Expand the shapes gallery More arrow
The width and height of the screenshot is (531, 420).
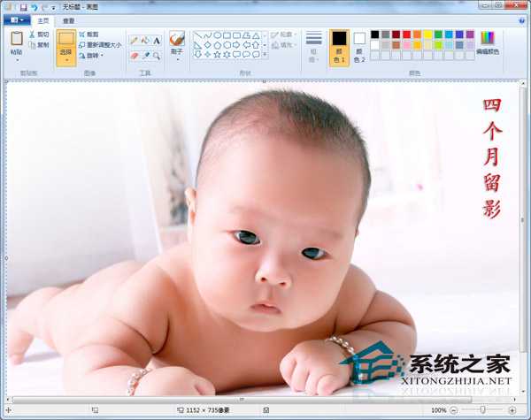click(x=265, y=54)
